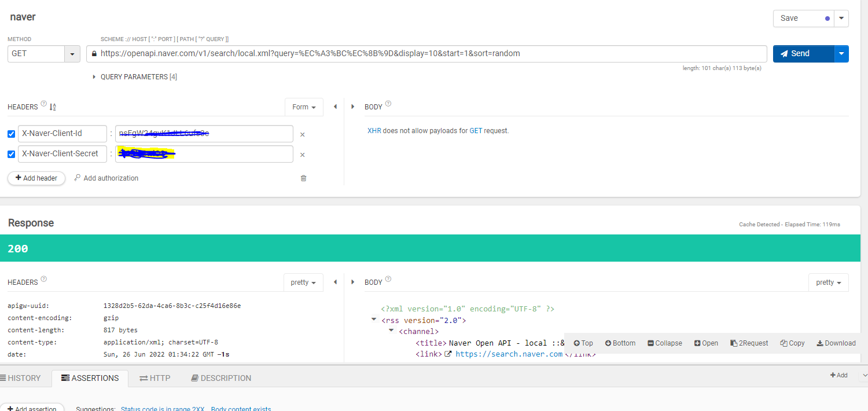Viewport: 868px width, 411px height.
Task: Click the X-Naver-Client-Secret value field
Action: (204, 153)
